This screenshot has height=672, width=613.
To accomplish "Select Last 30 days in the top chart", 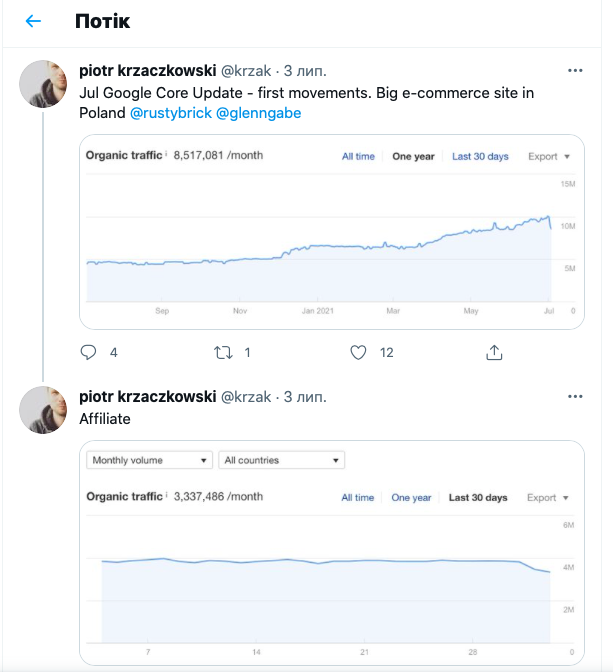I will pyautogui.click(x=480, y=157).
